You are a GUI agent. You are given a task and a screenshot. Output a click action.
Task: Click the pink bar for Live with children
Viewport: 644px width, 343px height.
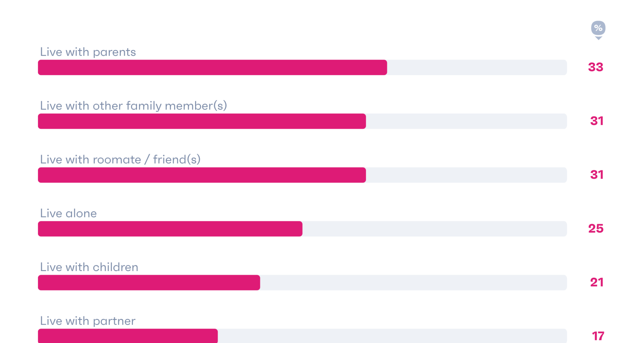tap(149, 283)
